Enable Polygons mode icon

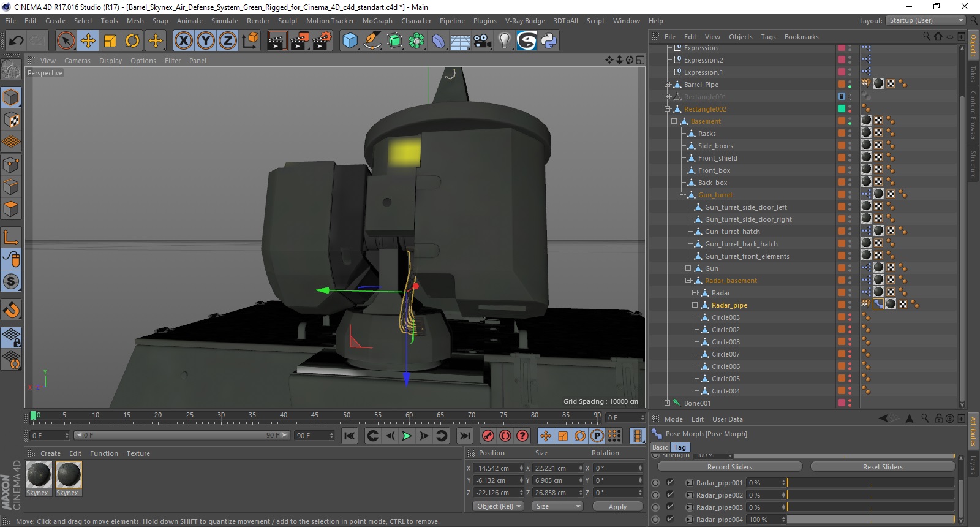pyautogui.click(x=12, y=208)
